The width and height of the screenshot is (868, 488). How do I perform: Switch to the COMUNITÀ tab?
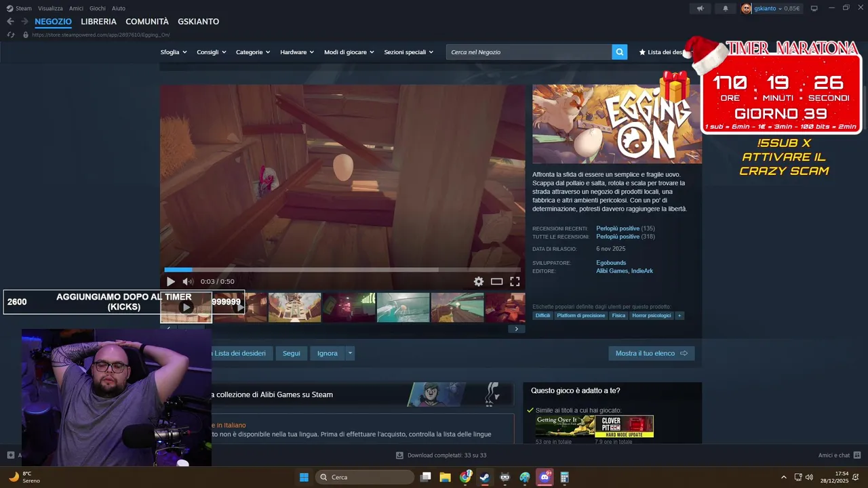click(x=146, y=22)
